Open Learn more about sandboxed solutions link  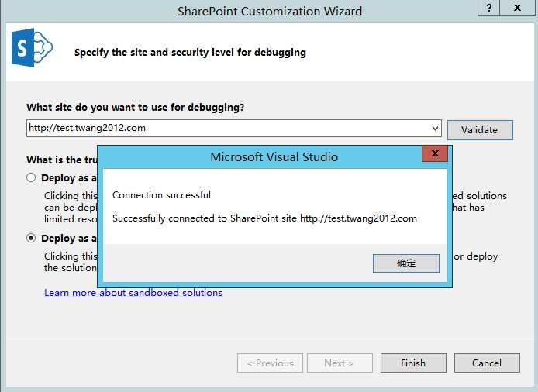point(133,293)
